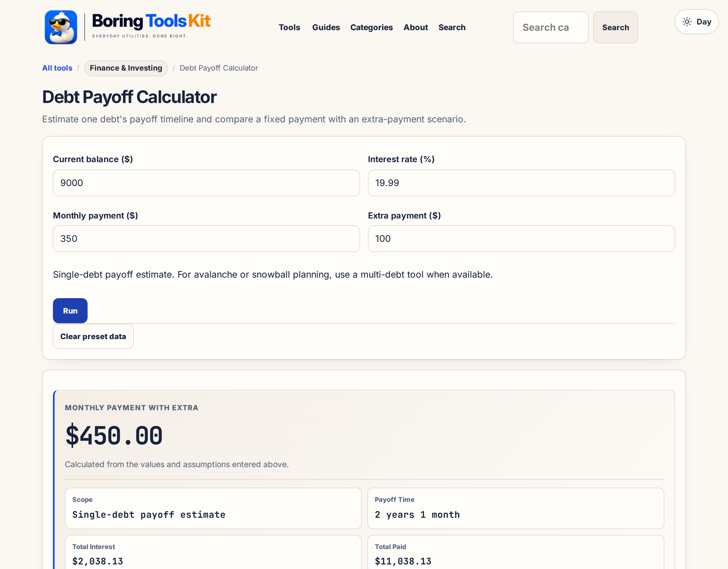728x569 pixels.
Task: Click the Debt Payoff Calculator page heading
Action: click(129, 97)
